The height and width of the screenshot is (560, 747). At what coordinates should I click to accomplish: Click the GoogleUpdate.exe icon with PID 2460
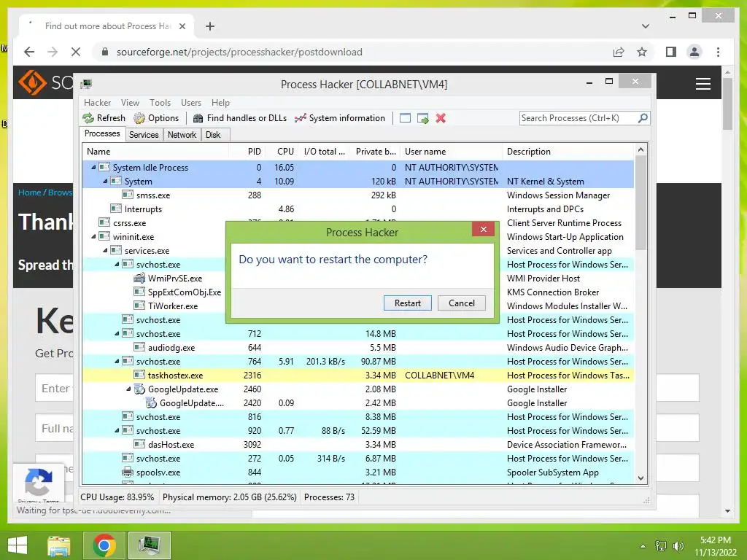[x=139, y=389]
